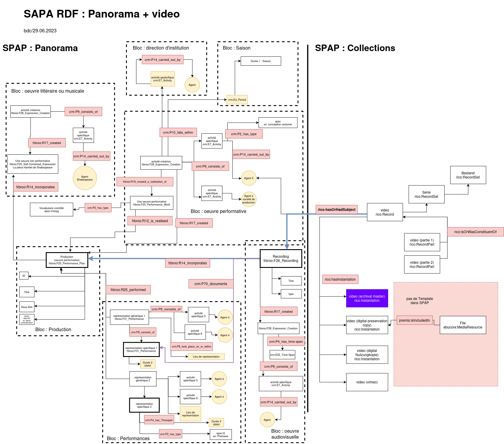Select the crm:E4_Period yellow node

(x=237, y=99)
